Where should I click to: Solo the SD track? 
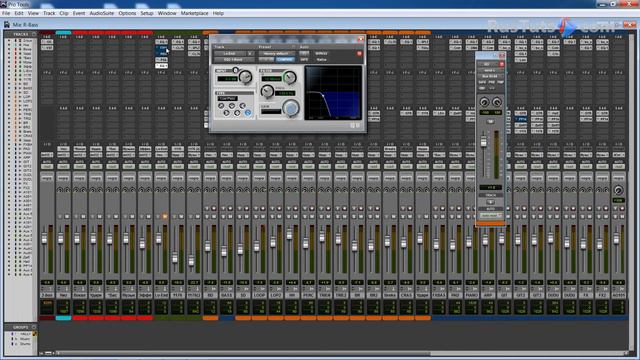coord(240,217)
